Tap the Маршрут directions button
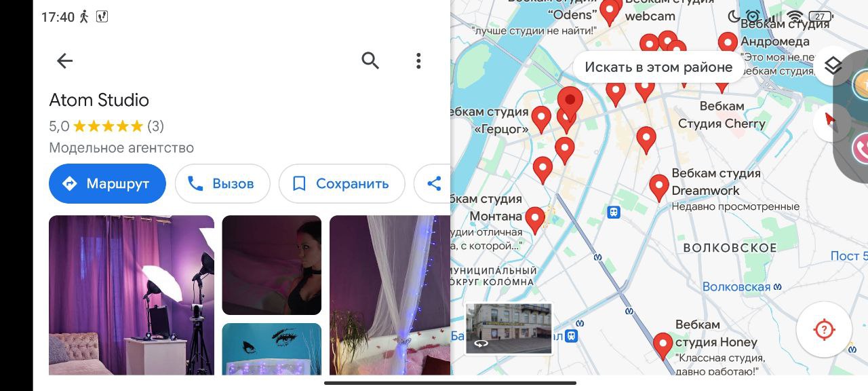The height and width of the screenshot is (391, 868). (x=107, y=183)
